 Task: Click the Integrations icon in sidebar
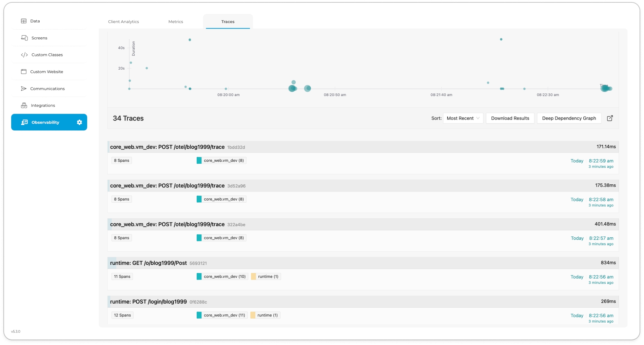click(x=24, y=105)
